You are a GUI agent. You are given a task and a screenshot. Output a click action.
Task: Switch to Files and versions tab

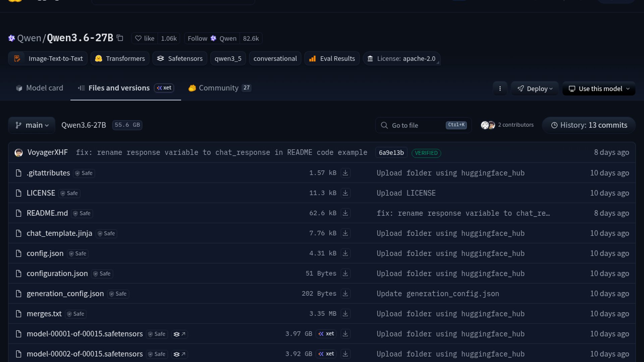click(126, 88)
